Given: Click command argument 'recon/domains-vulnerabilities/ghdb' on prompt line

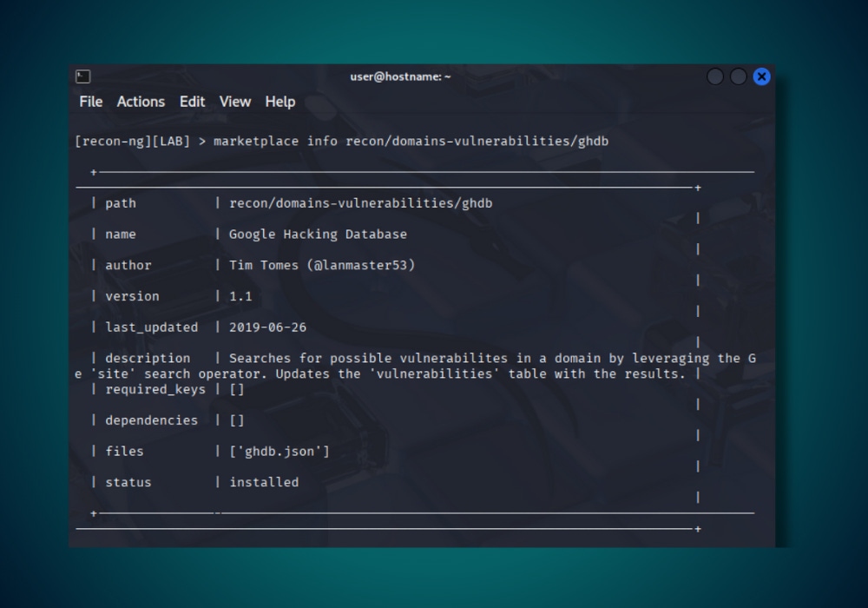Looking at the screenshot, I should click(477, 142).
